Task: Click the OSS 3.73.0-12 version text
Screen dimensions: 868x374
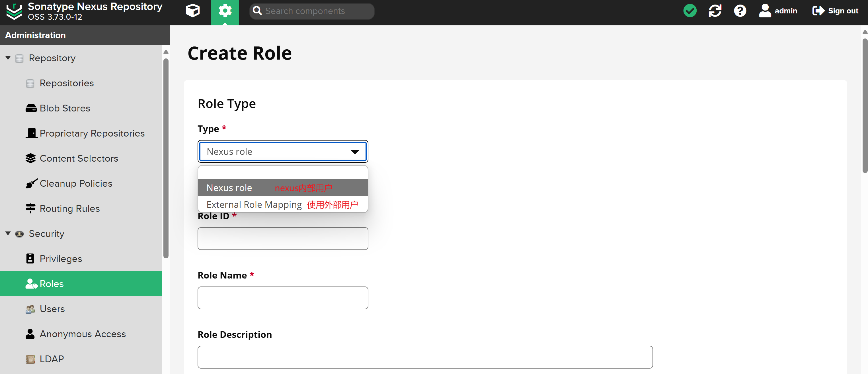Action: click(55, 17)
